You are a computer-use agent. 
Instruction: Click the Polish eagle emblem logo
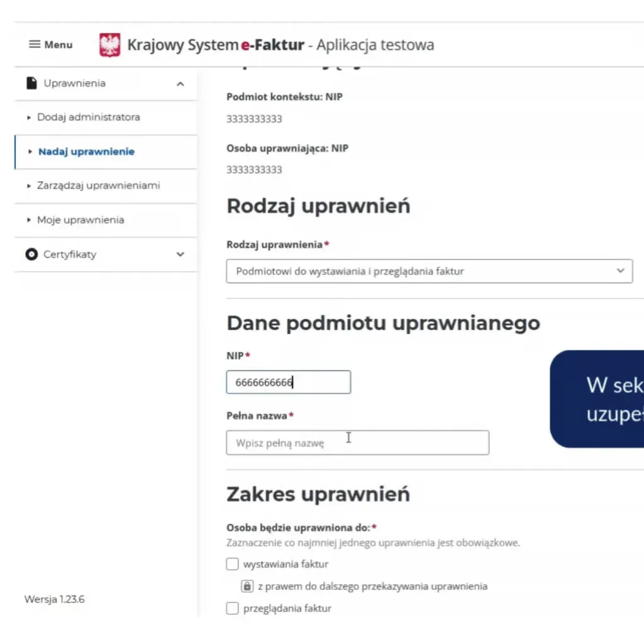[x=109, y=44]
